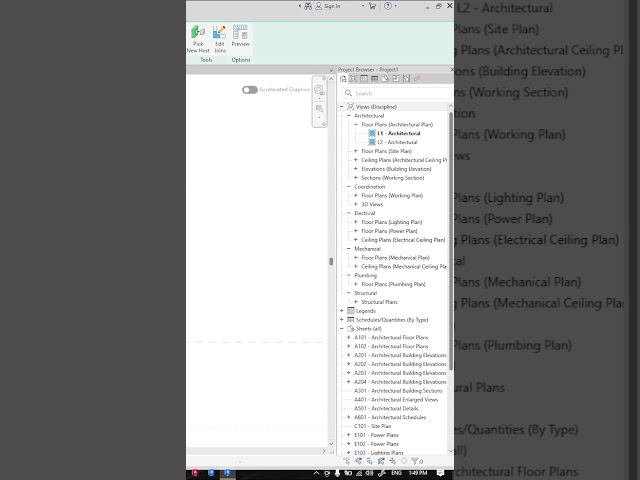Click the selection Filter funnel icon

tap(416, 461)
